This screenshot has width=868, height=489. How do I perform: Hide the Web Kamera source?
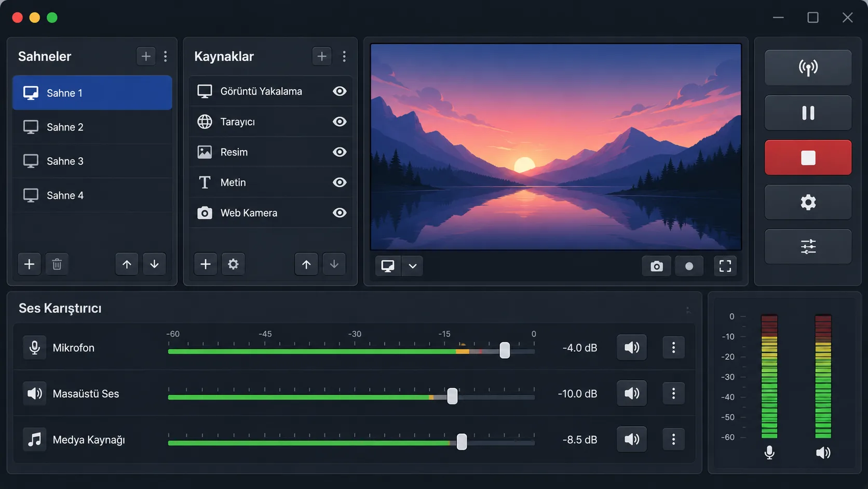(x=340, y=213)
